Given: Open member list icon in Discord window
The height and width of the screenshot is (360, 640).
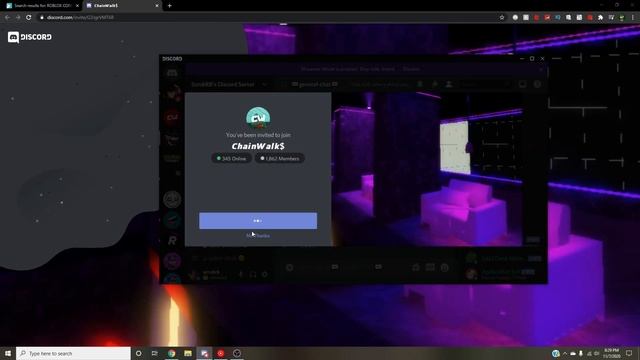Looking at the screenshot, I should pos(449,84).
